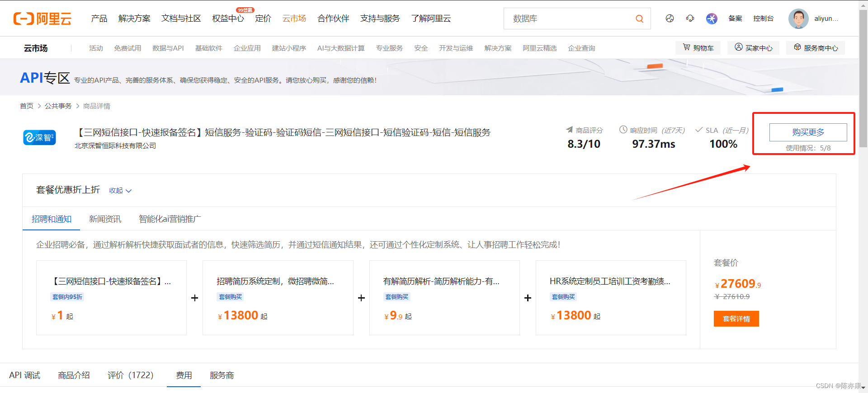Open the 定价 menu
Image resolution: width=868 pixels, height=393 pixels.
point(263,19)
